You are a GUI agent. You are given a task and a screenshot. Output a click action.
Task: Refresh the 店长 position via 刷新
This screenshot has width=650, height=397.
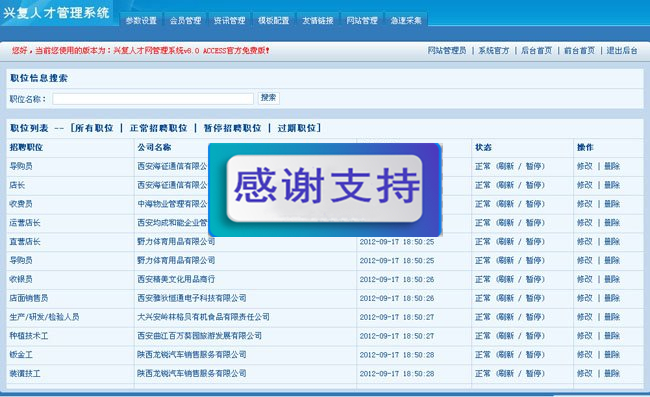click(x=507, y=185)
